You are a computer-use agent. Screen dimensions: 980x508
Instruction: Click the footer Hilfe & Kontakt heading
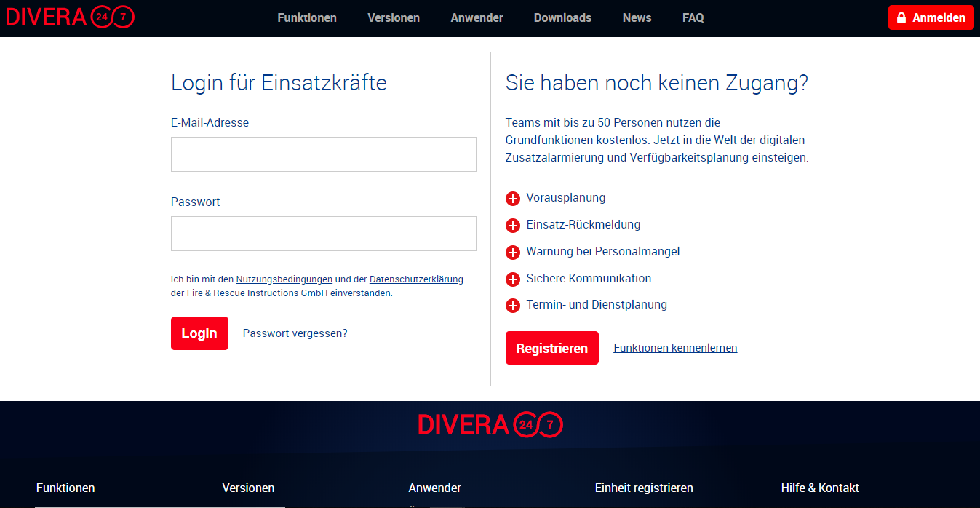[x=820, y=488]
